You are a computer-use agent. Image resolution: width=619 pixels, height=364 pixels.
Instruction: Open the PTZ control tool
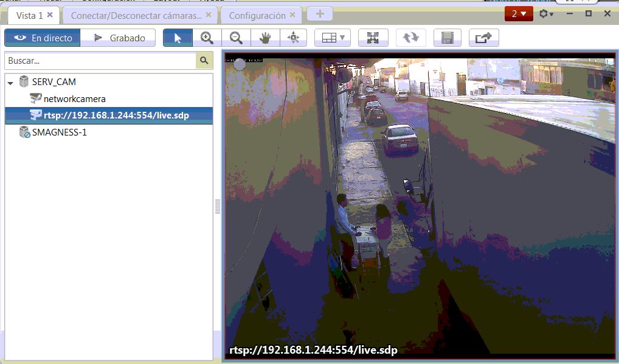tap(294, 37)
